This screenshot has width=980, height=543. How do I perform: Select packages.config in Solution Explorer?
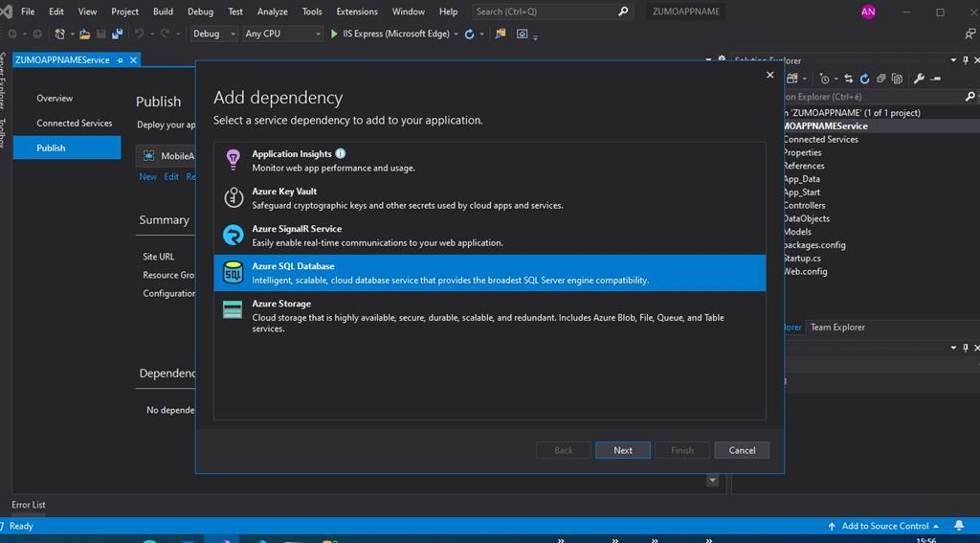[813, 244]
